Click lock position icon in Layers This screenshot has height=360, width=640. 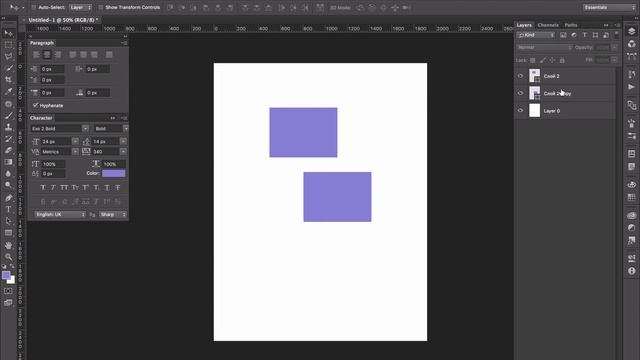coord(552,60)
